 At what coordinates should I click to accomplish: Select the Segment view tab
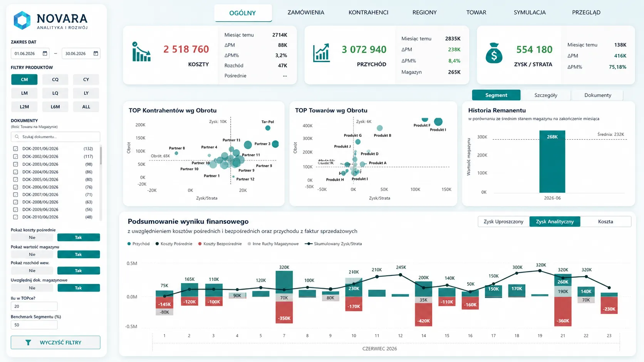click(496, 95)
